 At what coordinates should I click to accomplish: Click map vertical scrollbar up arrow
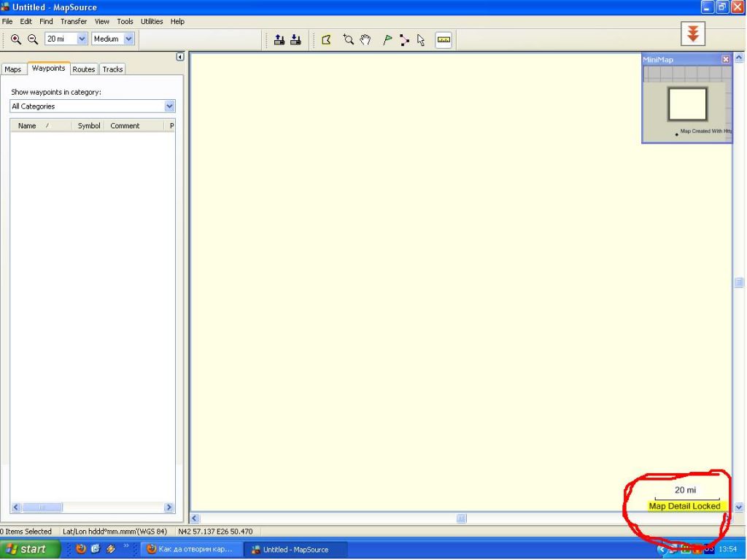pos(739,58)
